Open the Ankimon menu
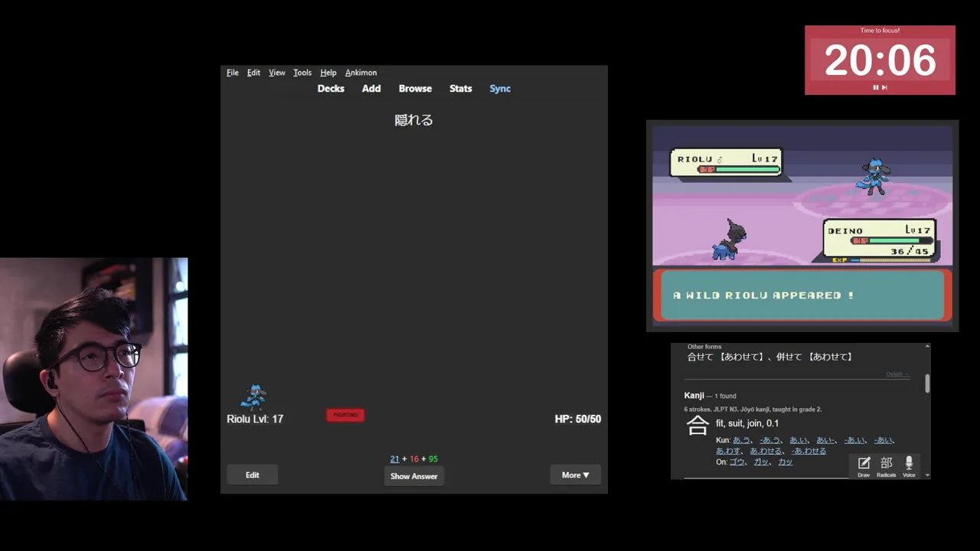Viewport: 980px width, 551px height. 361,73
